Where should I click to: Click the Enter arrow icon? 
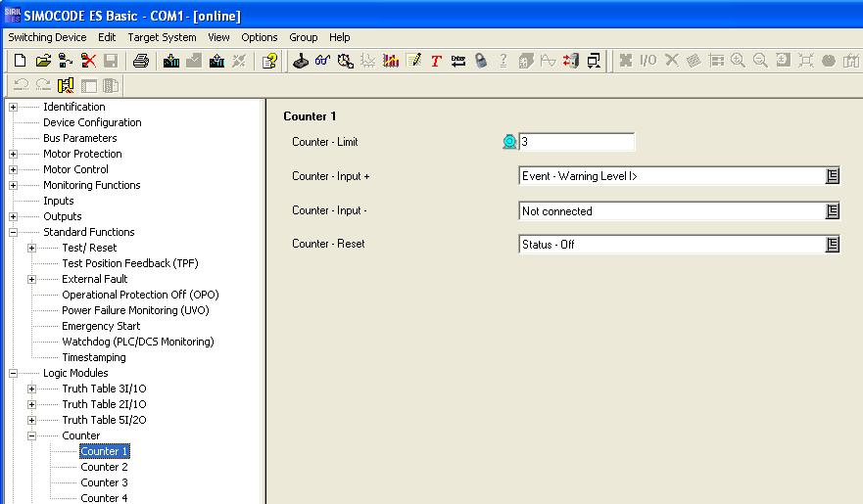(457, 61)
